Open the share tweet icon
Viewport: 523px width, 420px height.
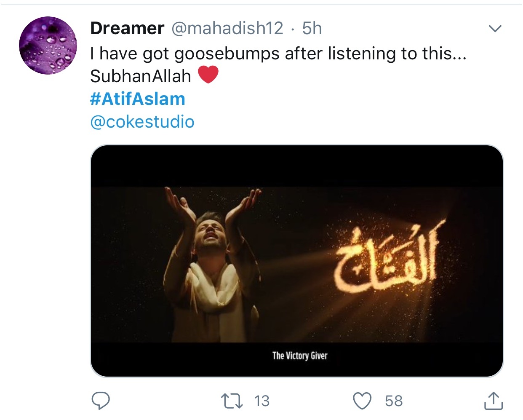click(493, 401)
